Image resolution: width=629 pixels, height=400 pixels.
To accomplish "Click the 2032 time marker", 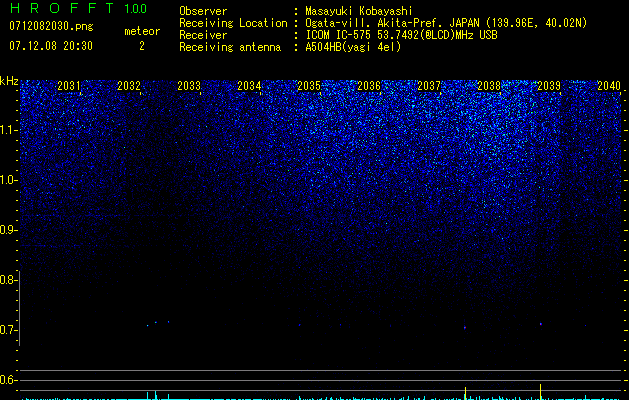I will coord(129,85).
